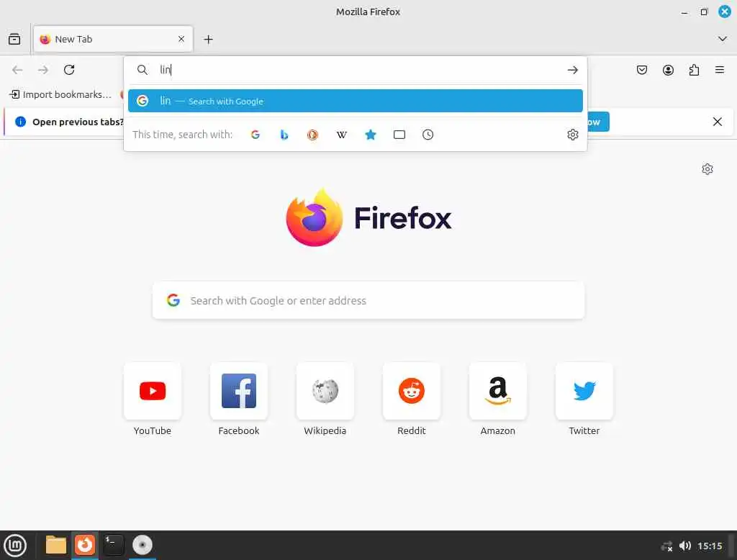The image size is (737, 560).
Task: Dismiss the Open previous tabs notification
Action: pyautogui.click(x=718, y=122)
